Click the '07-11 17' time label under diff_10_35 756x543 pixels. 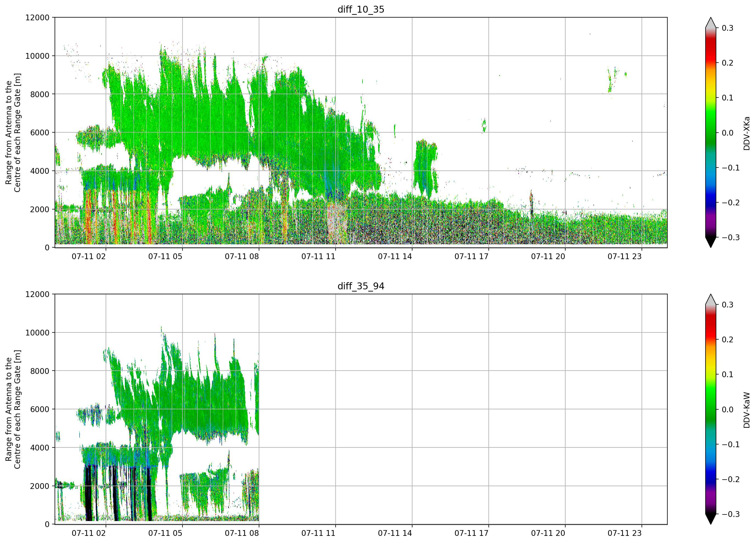472,256
